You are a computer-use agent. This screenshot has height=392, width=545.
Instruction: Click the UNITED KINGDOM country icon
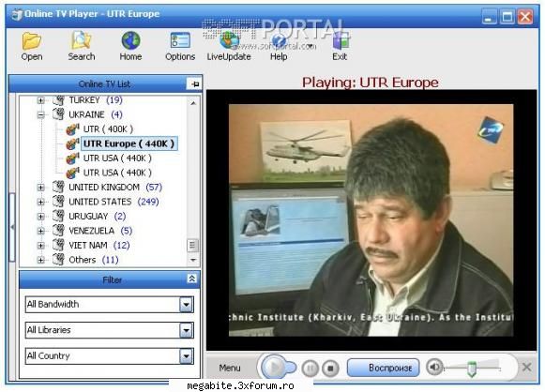[x=58, y=187]
